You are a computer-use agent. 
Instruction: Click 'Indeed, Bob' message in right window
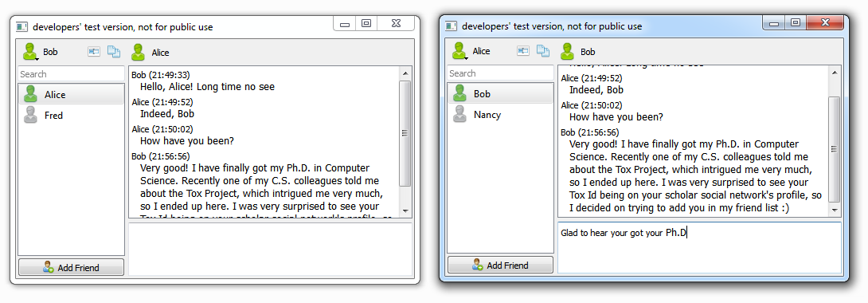[596, 90]
